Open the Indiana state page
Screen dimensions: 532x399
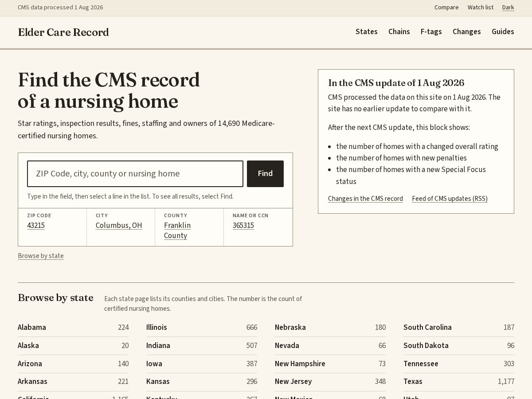158,345
